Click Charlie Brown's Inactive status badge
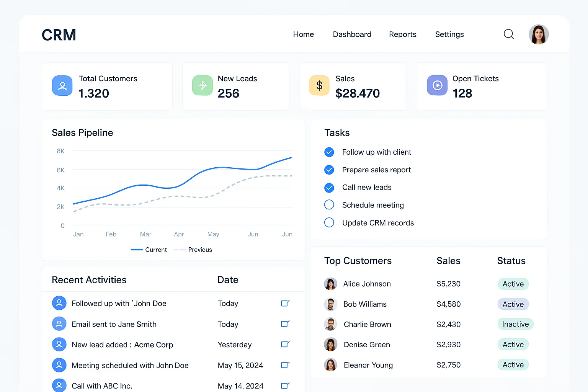Viewport: 588px width, 392px height. pyautogui.click(x=515, y=324)
